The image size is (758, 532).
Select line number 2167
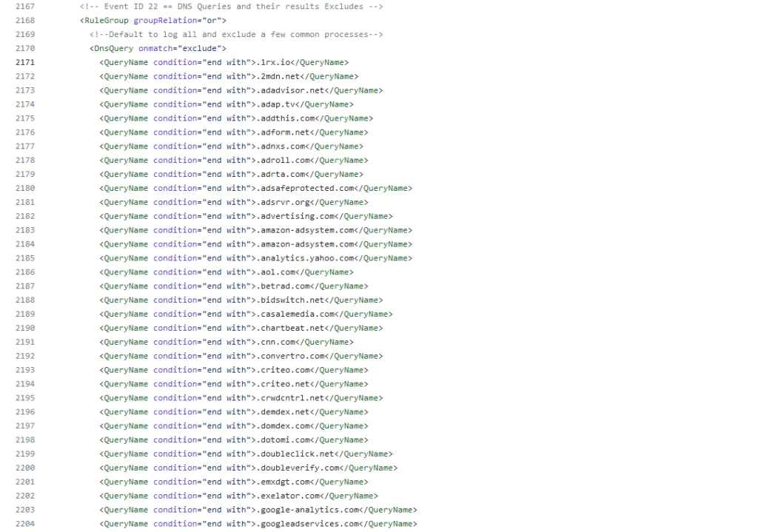[x=24, y=7]
